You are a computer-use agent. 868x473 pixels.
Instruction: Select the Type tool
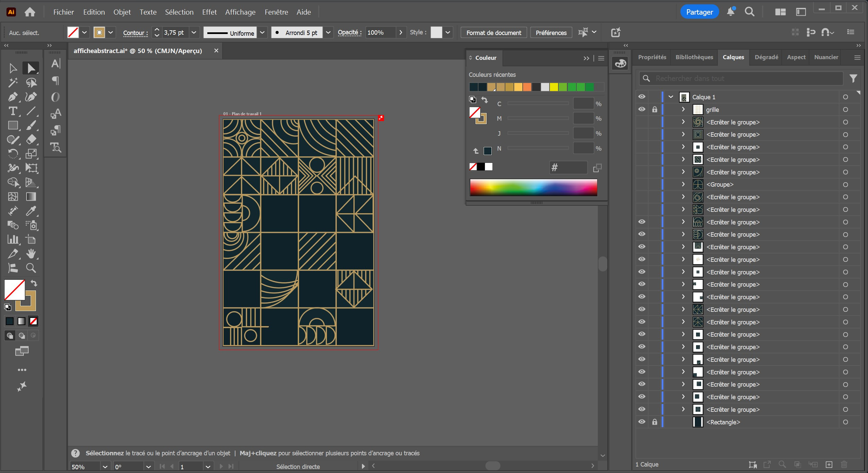(13, 111)
